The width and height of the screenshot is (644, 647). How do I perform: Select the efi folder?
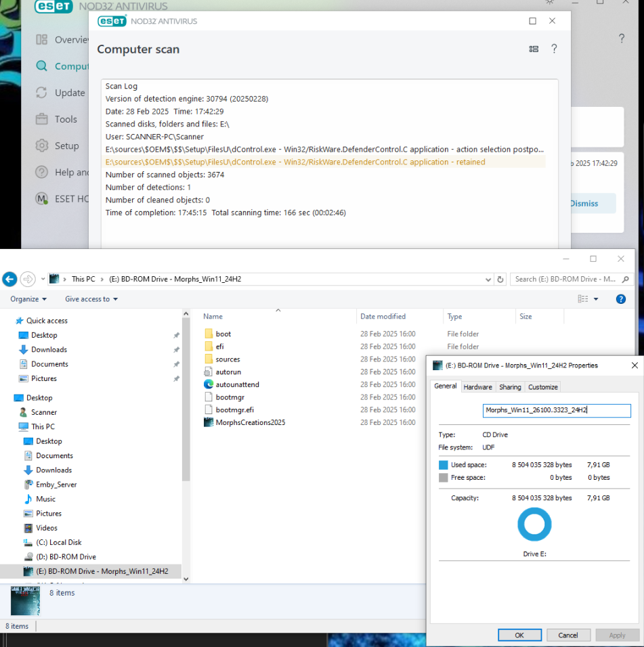click(x=219, y=347)
